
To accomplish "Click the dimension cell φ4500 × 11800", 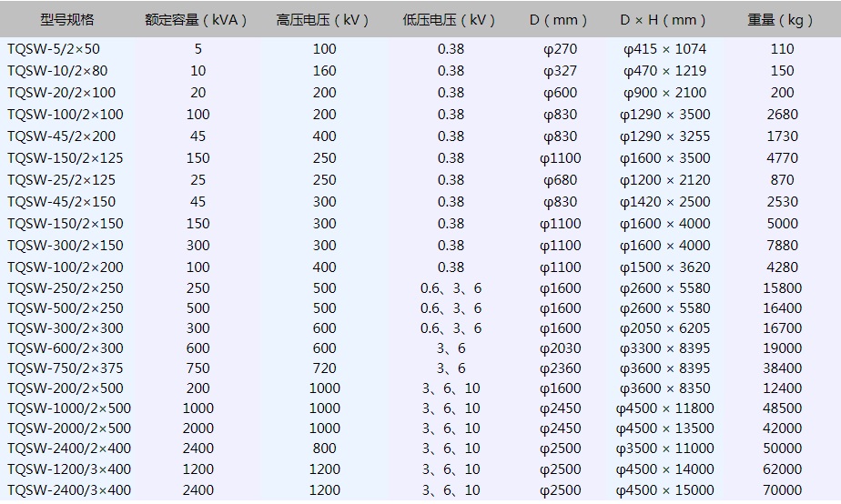I will (664, 408).
